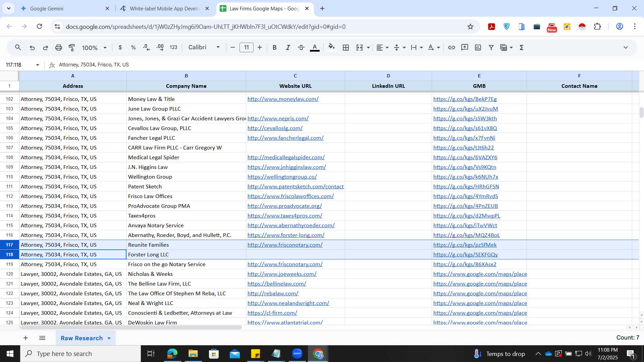Open Chrome three-dot menu
This screenshot has height=362, width=644.
(x=635, y=26)
